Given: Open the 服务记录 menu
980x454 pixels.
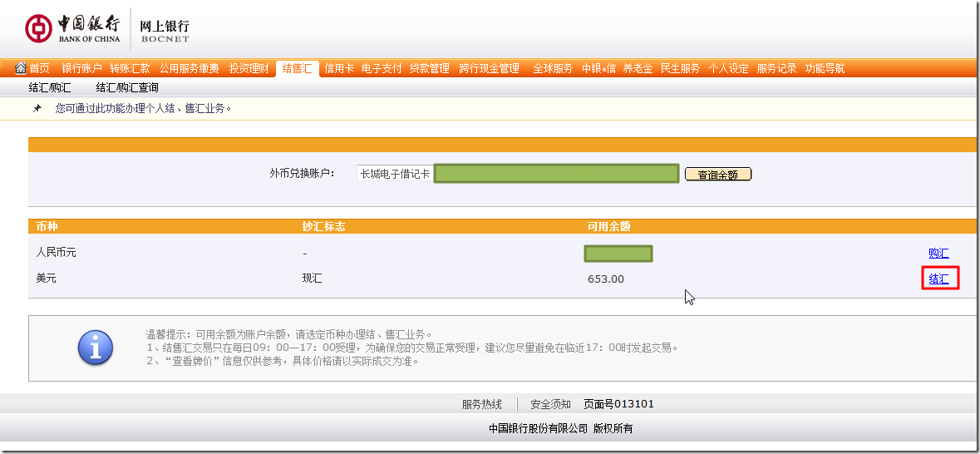Looking at the screenshot, I should [777, 69].
